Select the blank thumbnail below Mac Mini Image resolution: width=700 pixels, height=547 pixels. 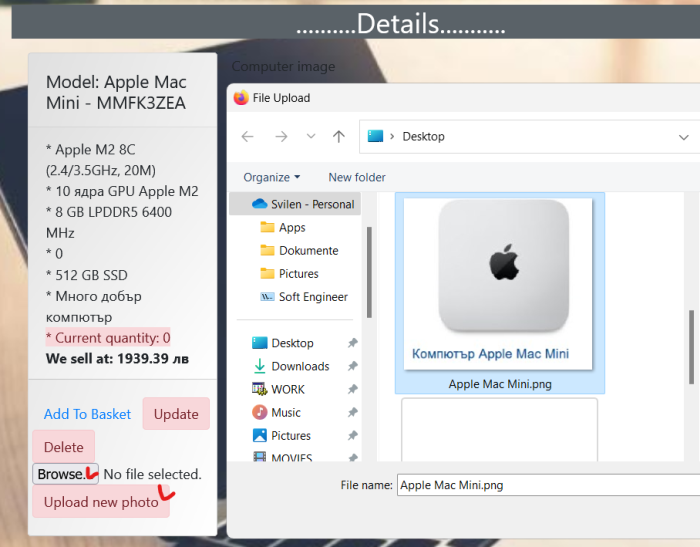(x=499, y=430)
